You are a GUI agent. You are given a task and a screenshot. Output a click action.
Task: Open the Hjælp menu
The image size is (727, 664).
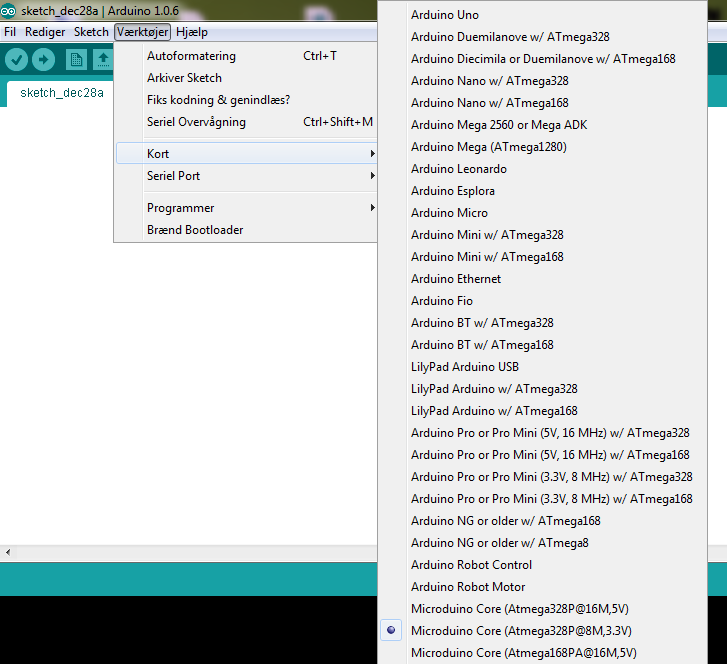(x=192, y=32)
